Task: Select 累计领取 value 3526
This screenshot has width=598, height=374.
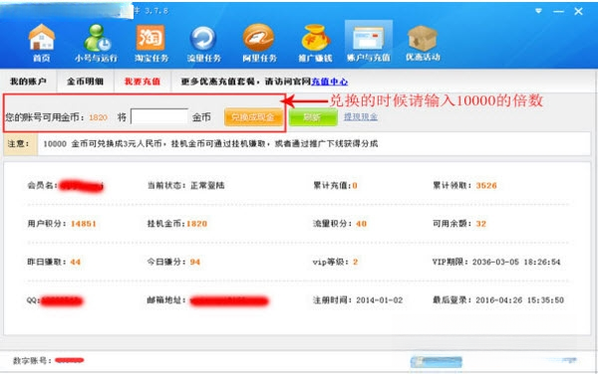Action: pos(486,186)
